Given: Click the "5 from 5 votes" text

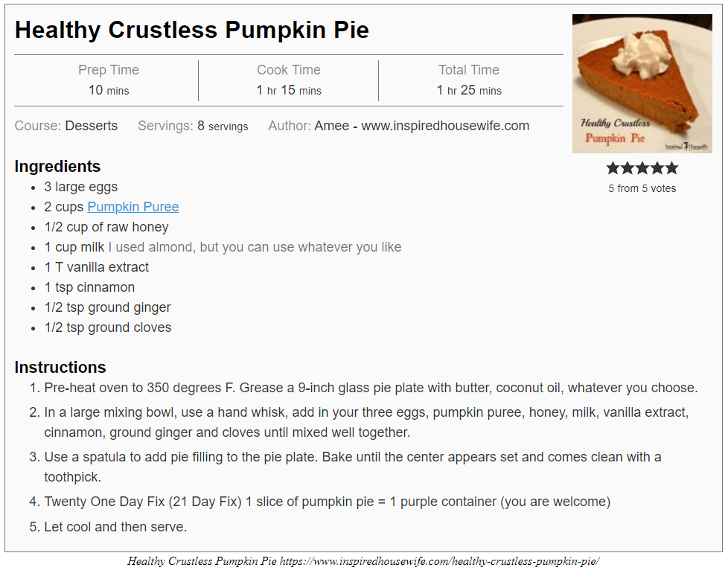Looking at the screenshot, I should (642, 188).
